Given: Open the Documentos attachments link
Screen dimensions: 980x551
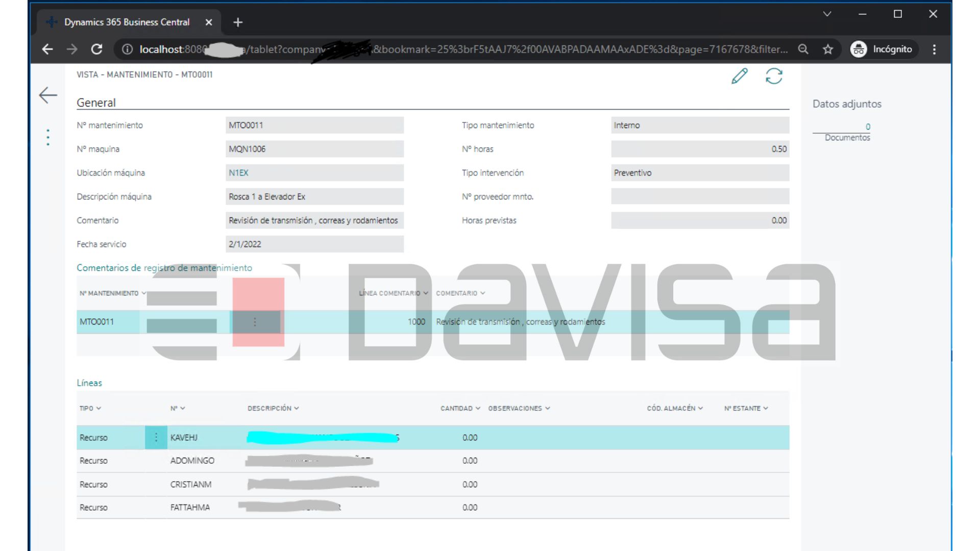Looking at the screenshot, I should [847, 137].
